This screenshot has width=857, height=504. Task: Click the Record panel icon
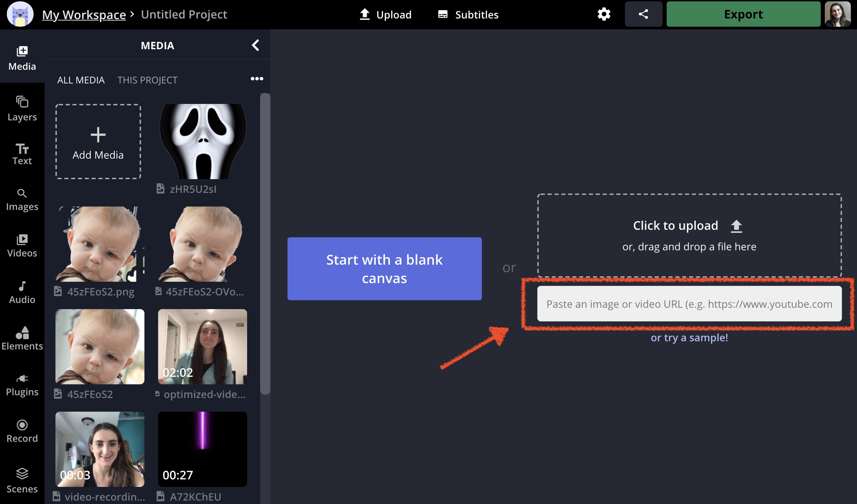click(22, 431)
